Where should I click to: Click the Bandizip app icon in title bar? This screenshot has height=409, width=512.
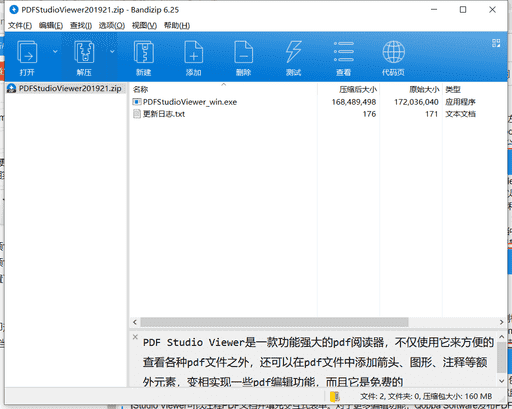pyautogui.click(x=14, y=10)
